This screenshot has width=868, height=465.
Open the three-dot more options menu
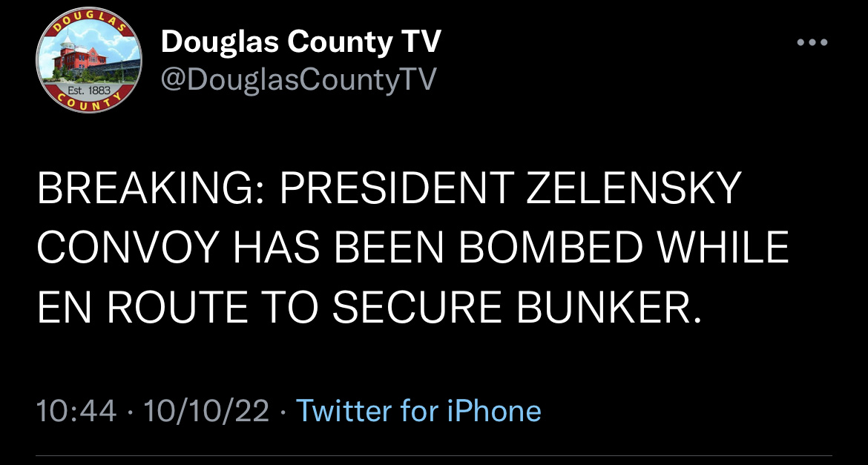[x=812, y=42]
